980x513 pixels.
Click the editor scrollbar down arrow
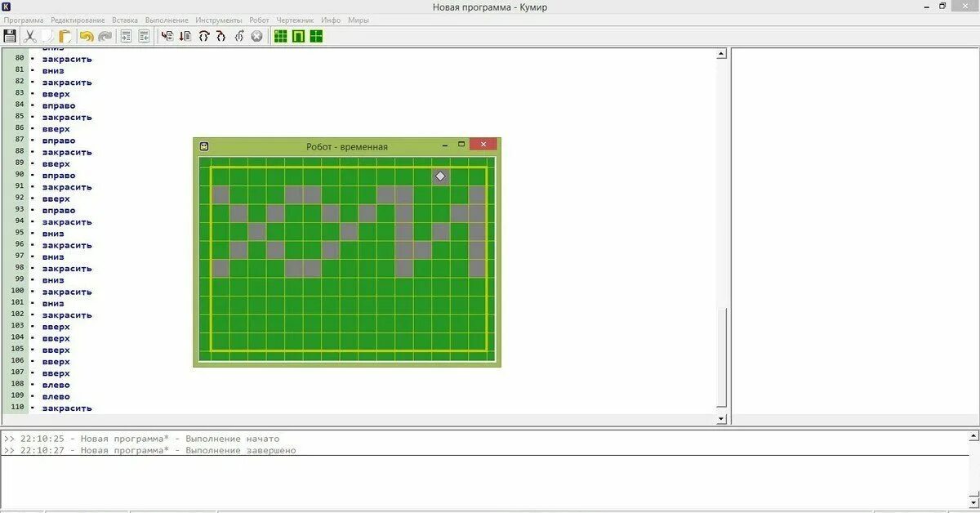(x=721, y=419)
